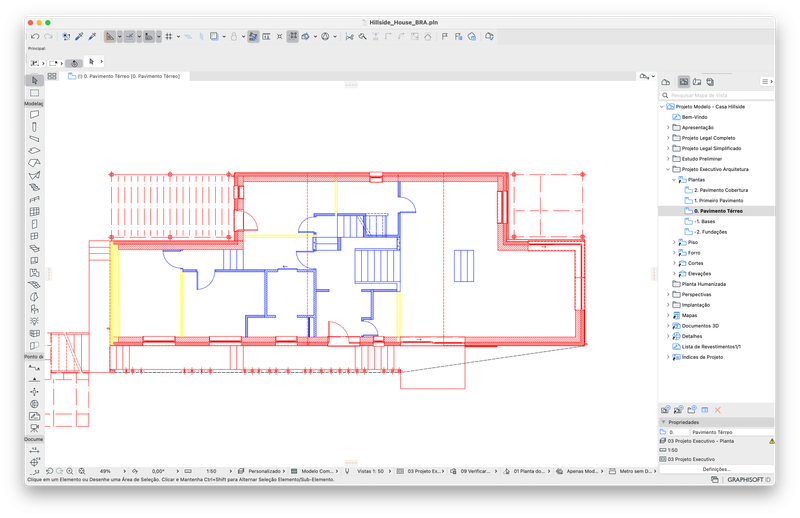
Task: Select the Camera tool
Action: (x=34, y=428)
